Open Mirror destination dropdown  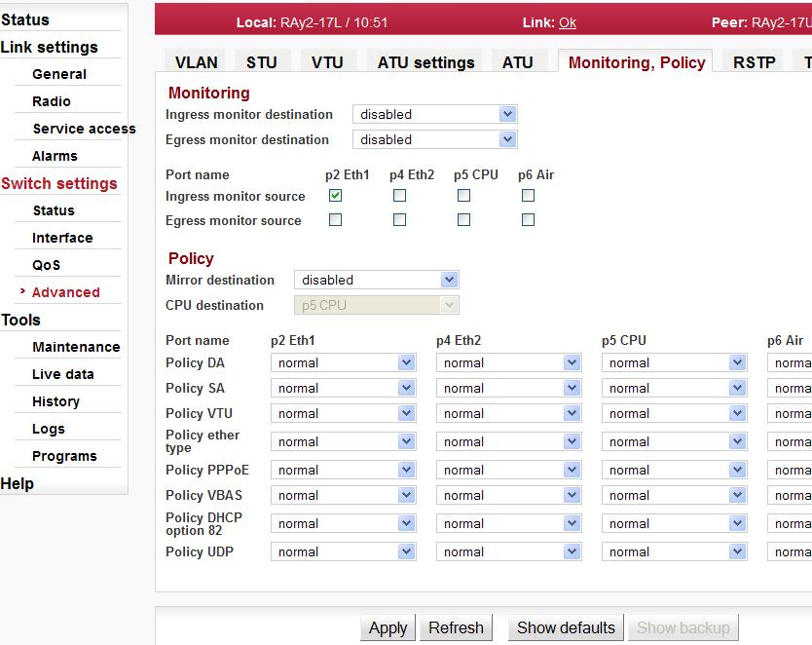pos(377,280)
